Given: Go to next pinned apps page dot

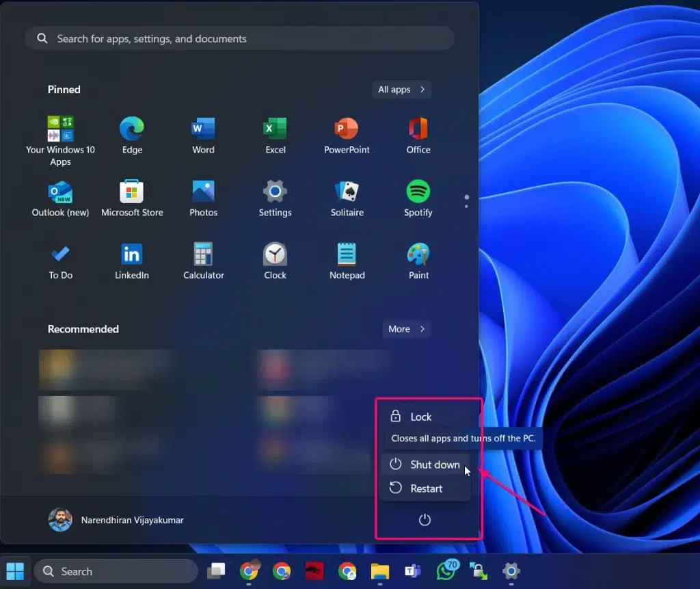Looking at the screenshot, I should (x=466, y=206).
